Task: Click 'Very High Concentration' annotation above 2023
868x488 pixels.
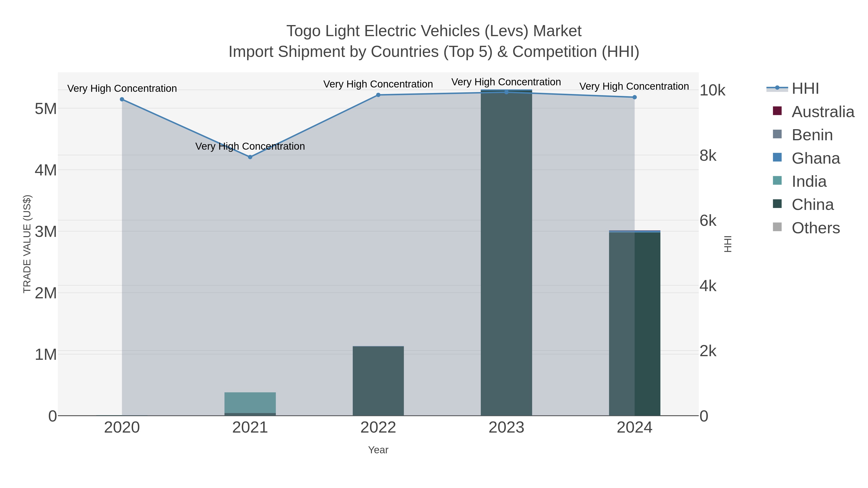Action: click(x=506, y=82)
